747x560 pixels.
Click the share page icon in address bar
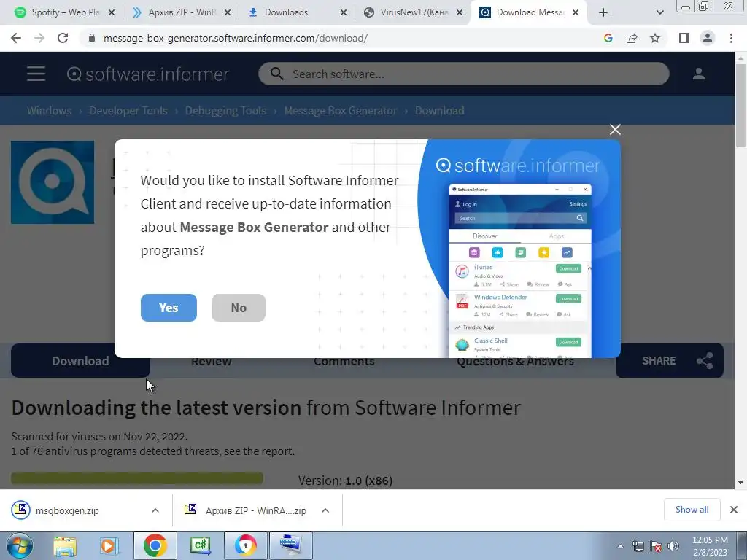click(x=632, y=38)
